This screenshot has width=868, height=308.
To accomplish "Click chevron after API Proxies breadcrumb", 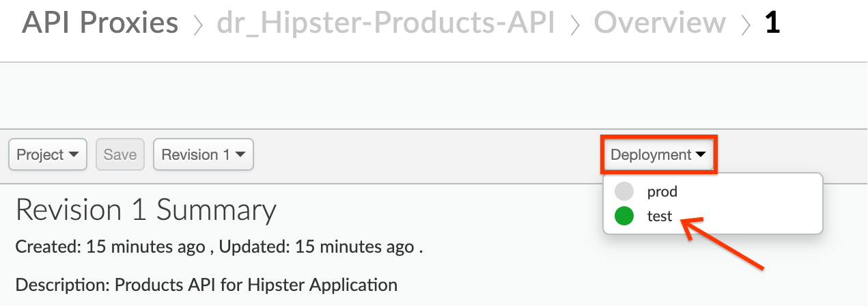I will pyautogui.click(x=198, y=25).
